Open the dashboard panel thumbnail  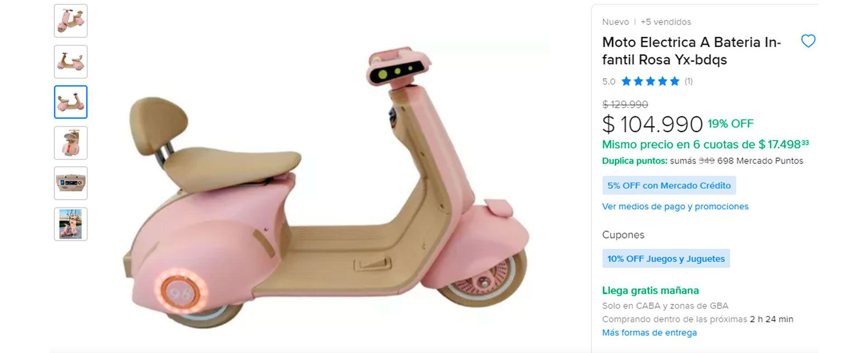[x=71, y=184]
